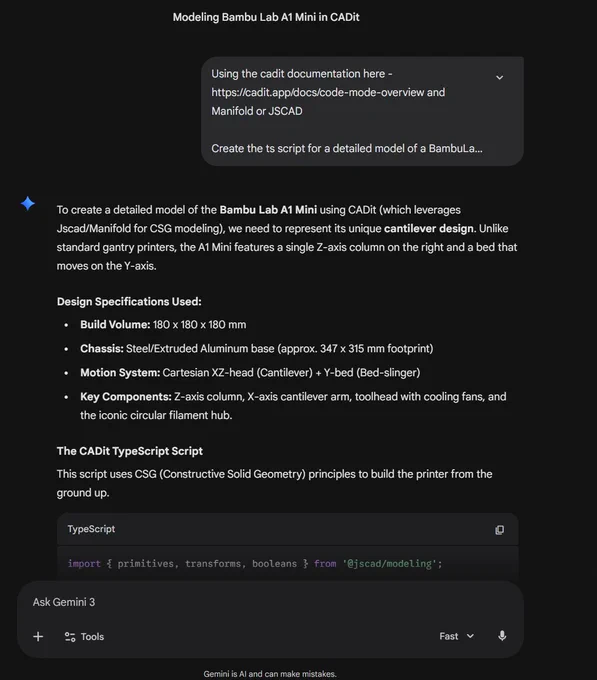
Task: Open the Fast model mode dropdown
Action: coord(457,636)
